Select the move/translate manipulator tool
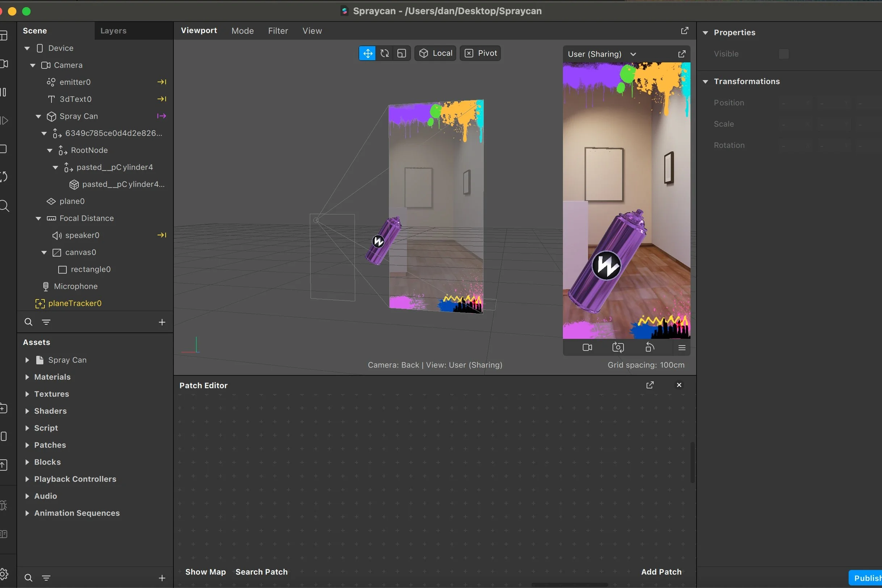882x588 pixels. point(367,53)
